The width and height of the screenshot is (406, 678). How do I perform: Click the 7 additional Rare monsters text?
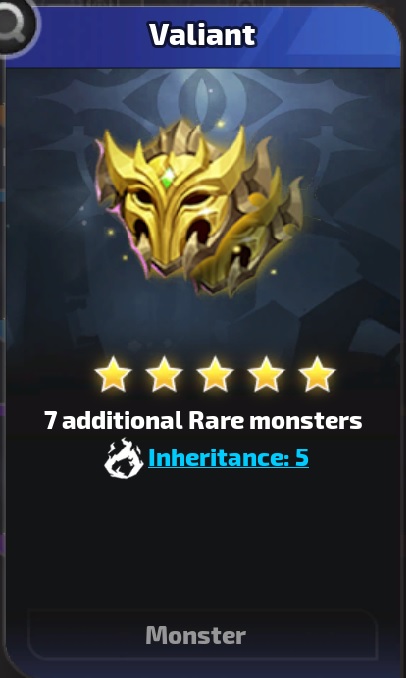tap(203, 420)
